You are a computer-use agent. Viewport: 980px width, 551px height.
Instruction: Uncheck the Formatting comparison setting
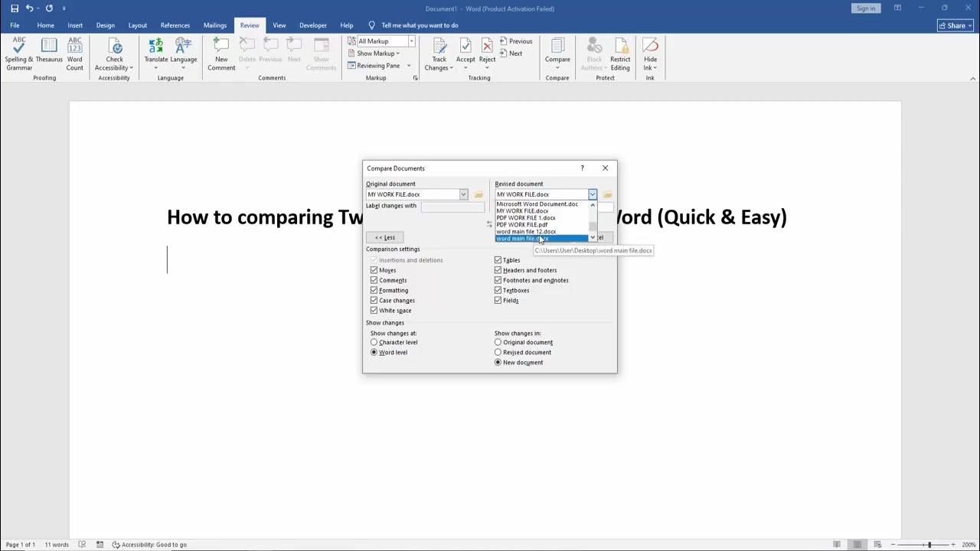click(374, 290)
